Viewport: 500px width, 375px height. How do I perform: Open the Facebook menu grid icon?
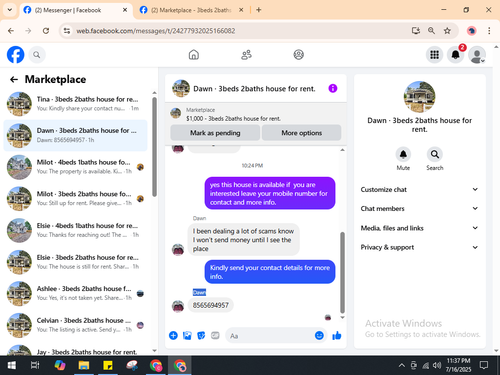click(x=434, y=55)
